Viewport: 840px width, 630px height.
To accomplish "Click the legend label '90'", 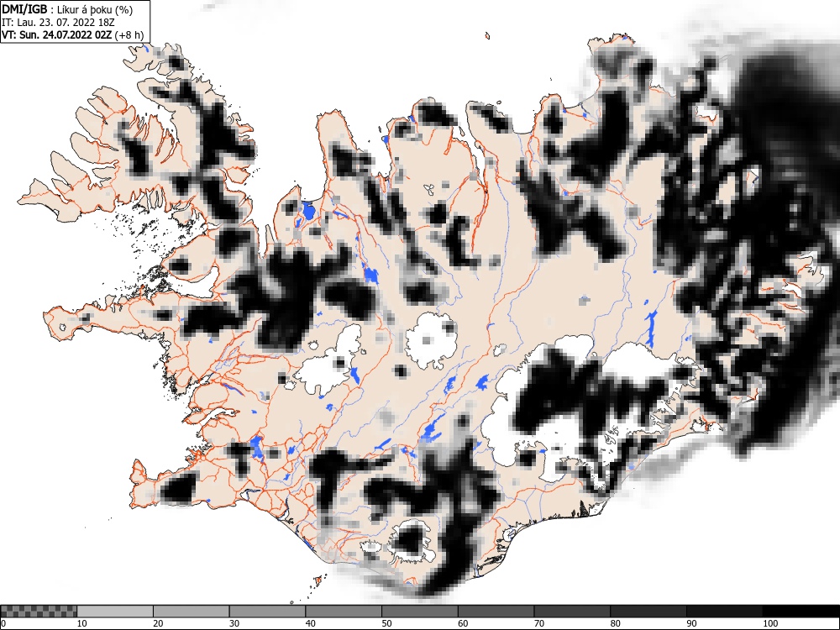I will tap(691, 623).
